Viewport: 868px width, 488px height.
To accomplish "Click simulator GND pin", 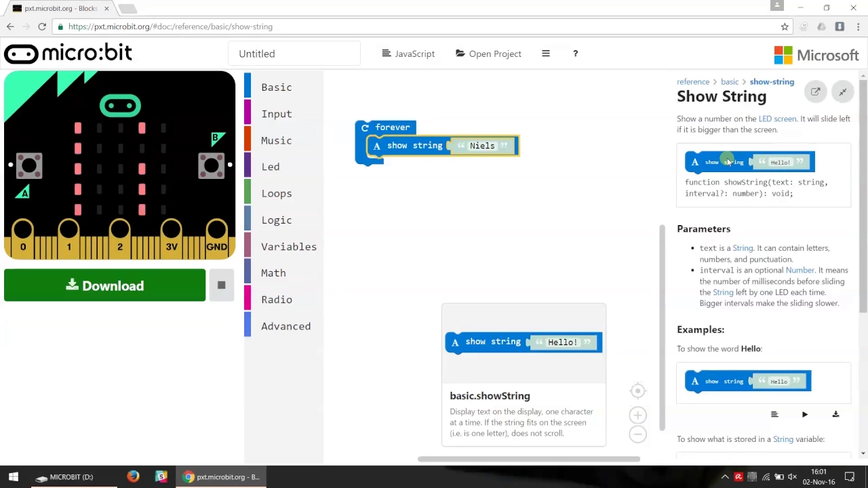I will [x=217, y=239].
